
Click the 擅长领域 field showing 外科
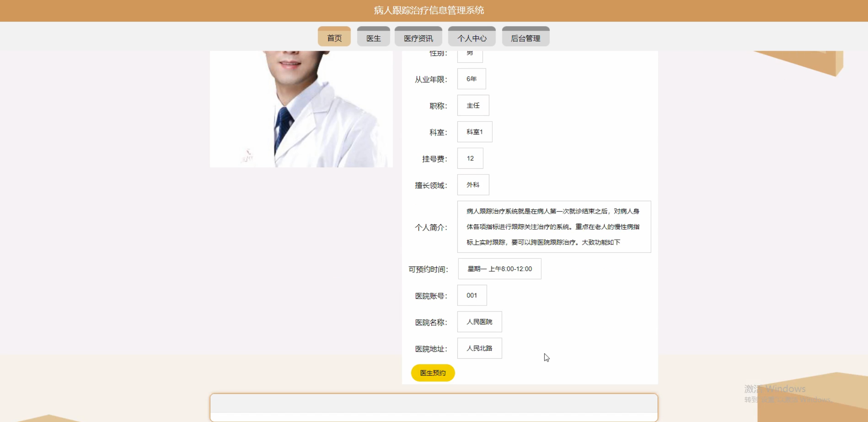click(x=473, y=185)
